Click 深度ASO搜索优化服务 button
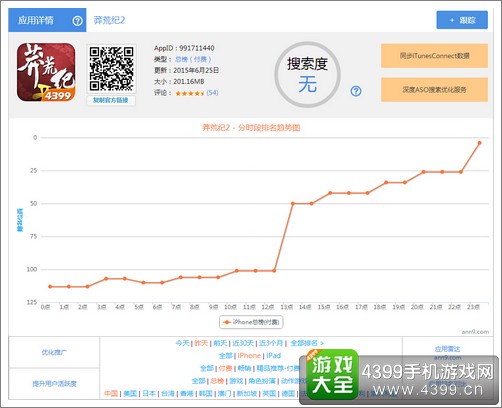Image resolution: width=502 pixels, height=408 pixels. coord(434,90)
